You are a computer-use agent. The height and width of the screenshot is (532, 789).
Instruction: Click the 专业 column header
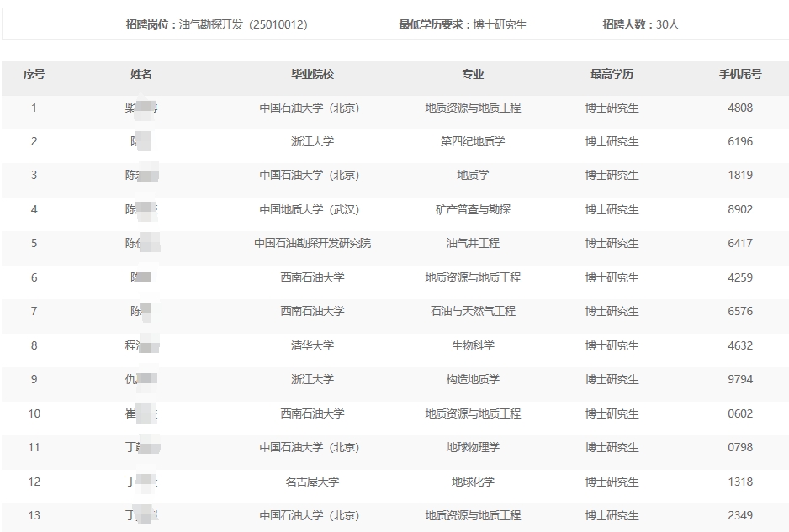473,74
